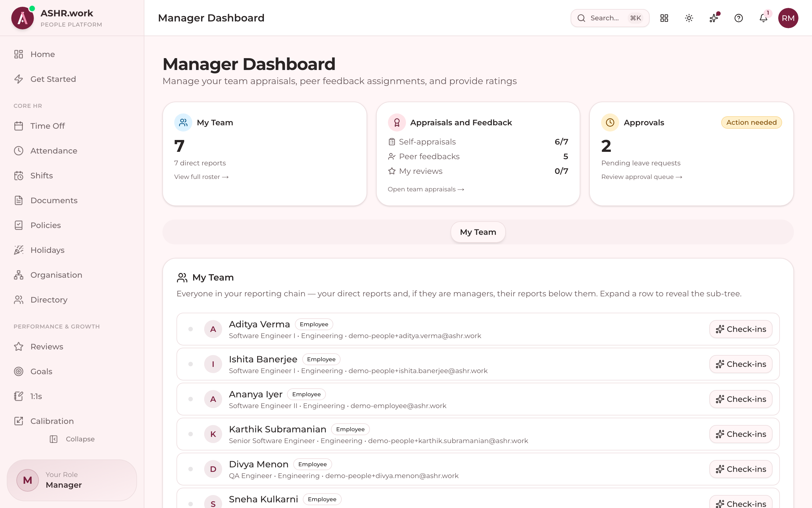Viewport: 812px width, 508px height.
Task: Click the Approvals clock icon
Action: 610,123
